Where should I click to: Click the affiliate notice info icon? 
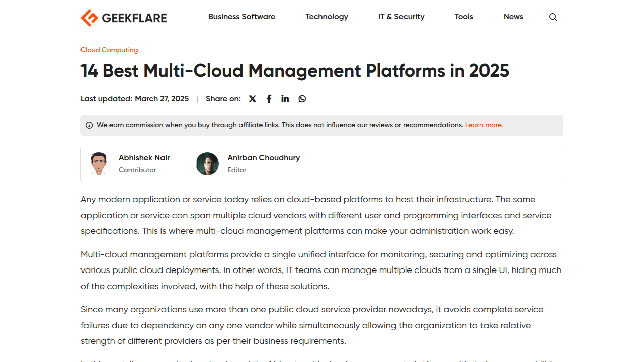pos(89,125)
